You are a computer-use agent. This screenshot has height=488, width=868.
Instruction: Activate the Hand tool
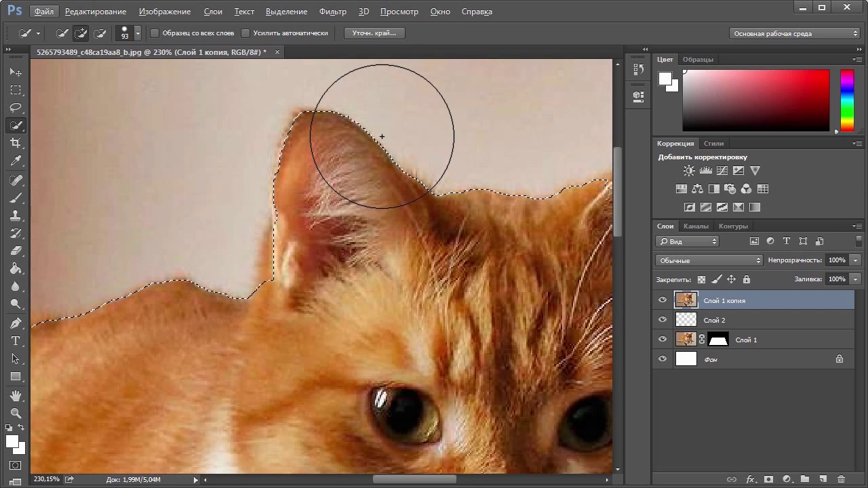coord(16,395)
